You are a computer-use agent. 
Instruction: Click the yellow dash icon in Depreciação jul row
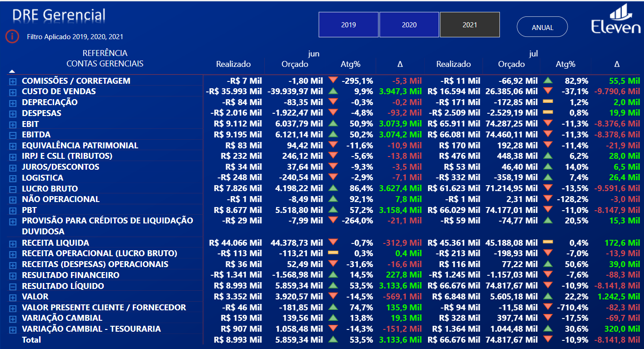coord(548,102)
